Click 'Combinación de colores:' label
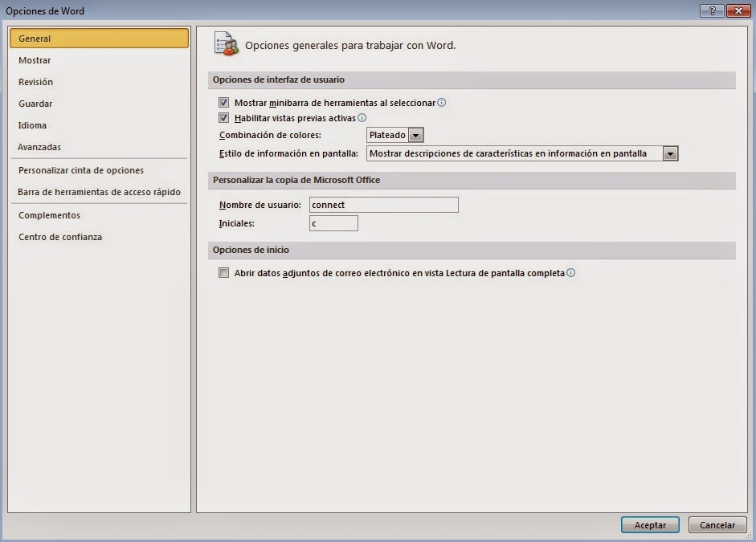The image size is (756, 542). tap(270, 135)
